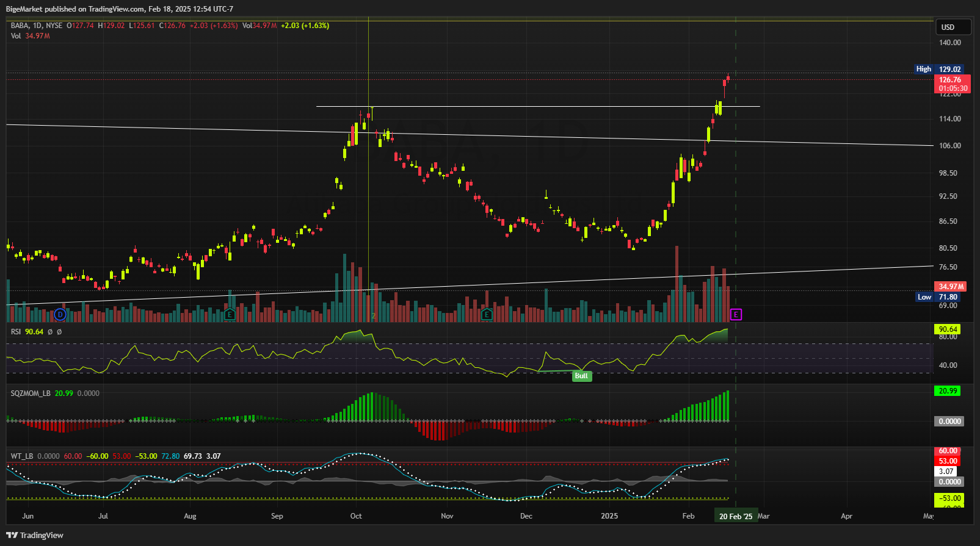Click the Jun label on time axis
This screenshot has width=980, height=546.
28,516
